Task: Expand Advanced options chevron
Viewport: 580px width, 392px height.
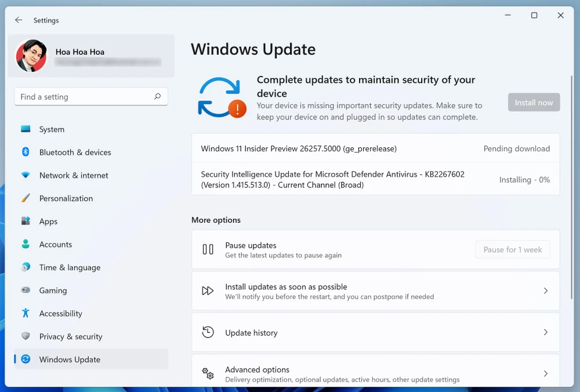Action: pos(545,374)
